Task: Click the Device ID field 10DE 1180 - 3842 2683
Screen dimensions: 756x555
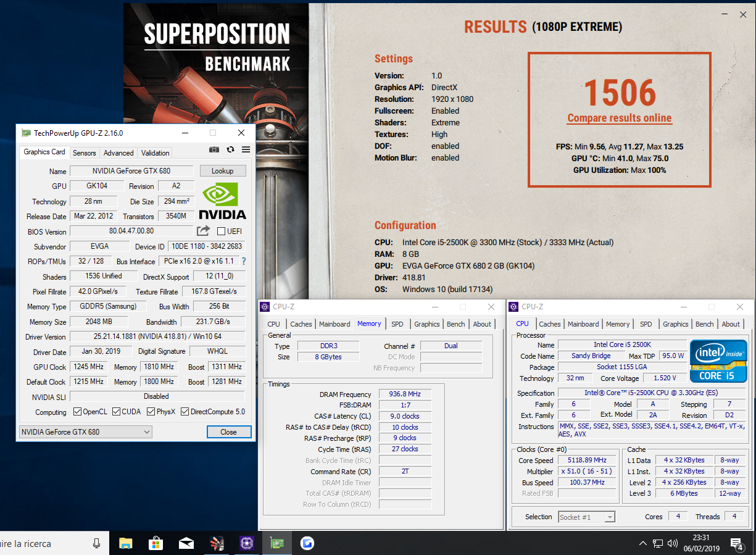Action: click(x=206, y=246)
